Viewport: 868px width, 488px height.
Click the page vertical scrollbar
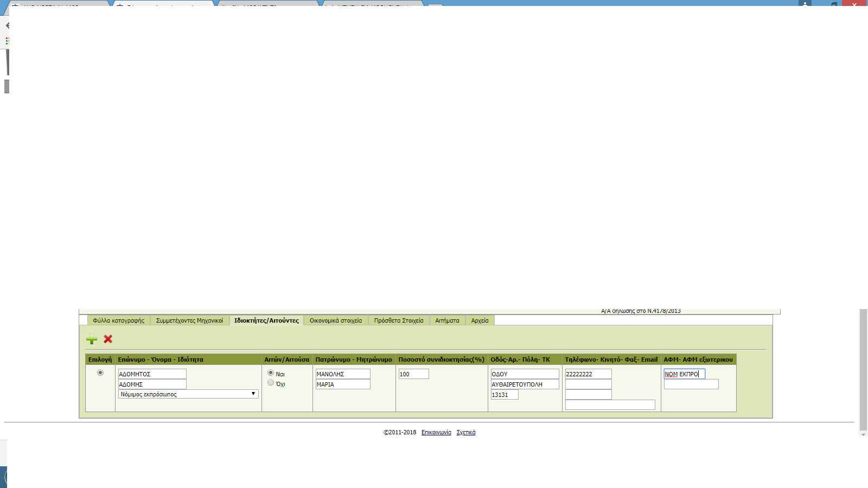(x=863, y=369)
